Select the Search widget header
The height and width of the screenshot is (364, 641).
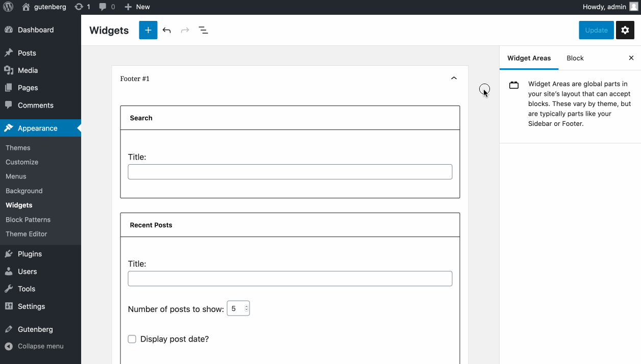point(290,118)
